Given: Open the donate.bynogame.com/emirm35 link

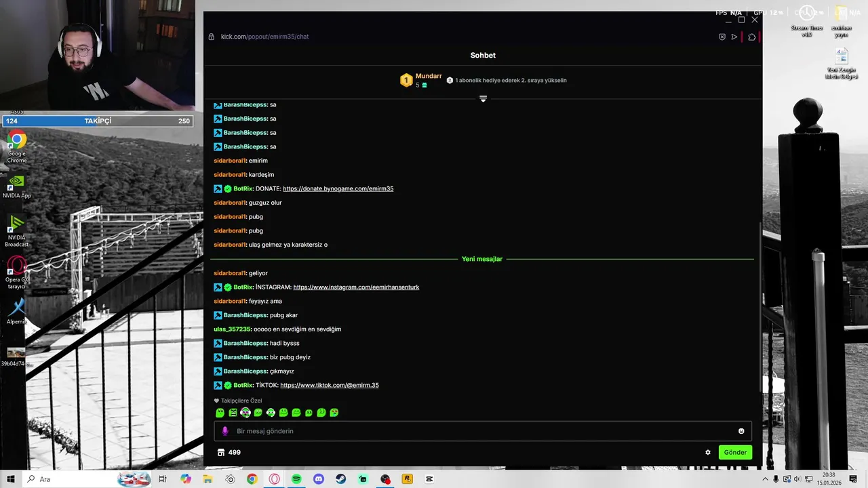Looking at the screenshot, I should [x=338, y=188].
